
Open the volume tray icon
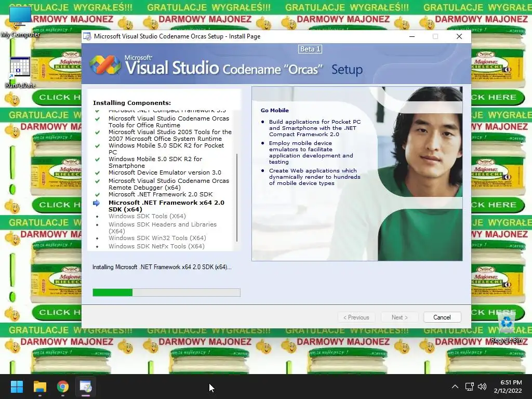pyautogui.click(x=482, y=387)
